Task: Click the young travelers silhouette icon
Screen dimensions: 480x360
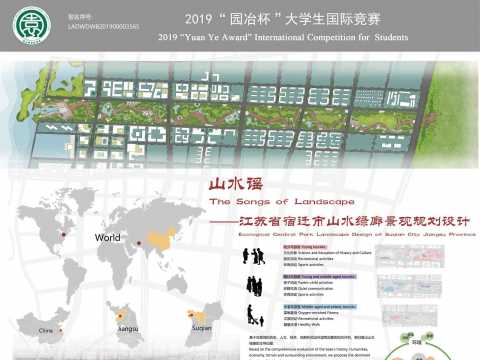Action: tap(254, 256)
